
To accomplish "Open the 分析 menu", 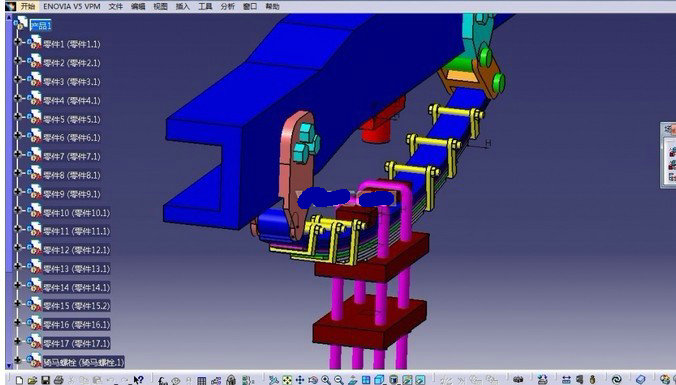I will [228, 6].
